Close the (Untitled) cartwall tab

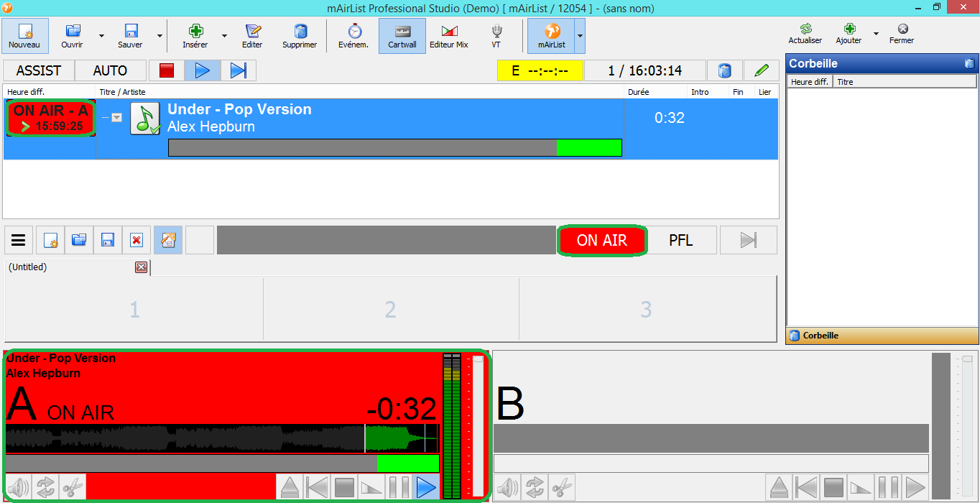141,267
